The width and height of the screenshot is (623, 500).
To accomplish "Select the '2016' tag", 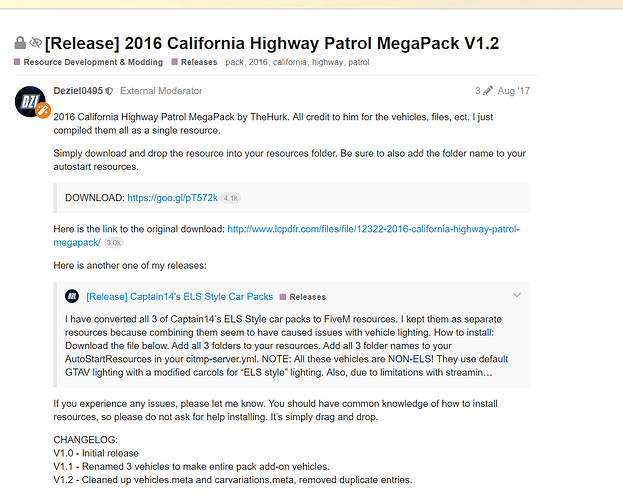I will pyautogui.click(x=258, y=62).
